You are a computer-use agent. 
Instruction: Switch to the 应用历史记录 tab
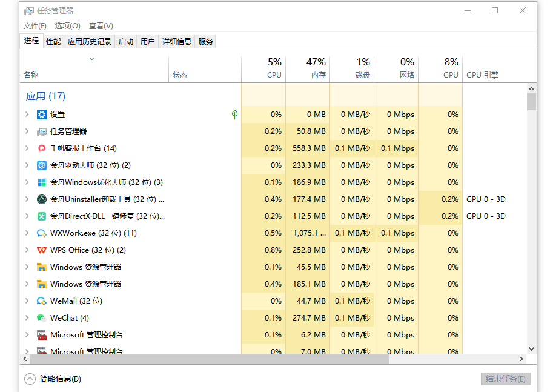pyautogui.click(x=90, y=42)
